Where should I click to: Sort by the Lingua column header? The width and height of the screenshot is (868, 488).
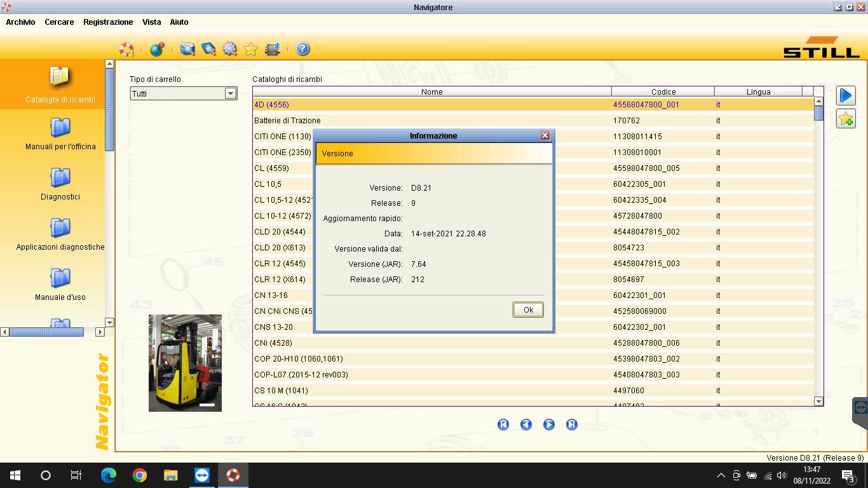(759, 91)
